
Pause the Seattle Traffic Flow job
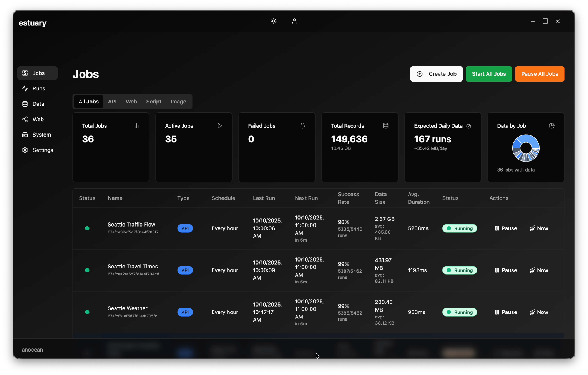(506, 228)
